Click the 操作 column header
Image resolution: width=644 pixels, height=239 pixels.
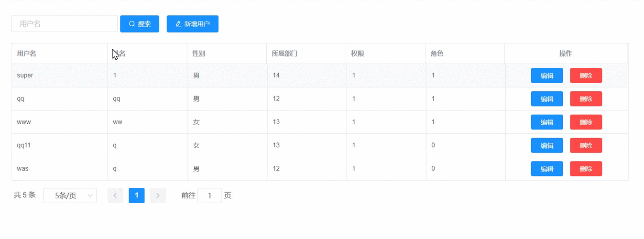pyautogui.click(x=566, y=54)
